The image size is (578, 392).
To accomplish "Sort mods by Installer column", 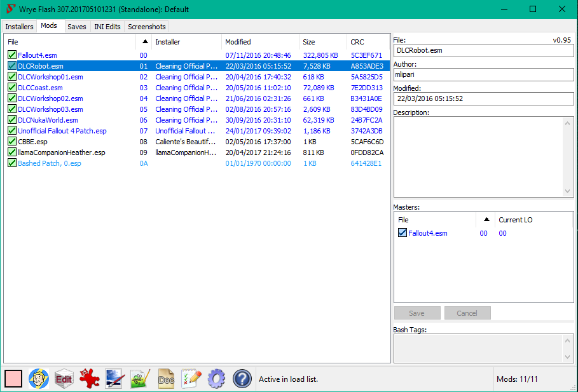I will click(x=186, y=42).
